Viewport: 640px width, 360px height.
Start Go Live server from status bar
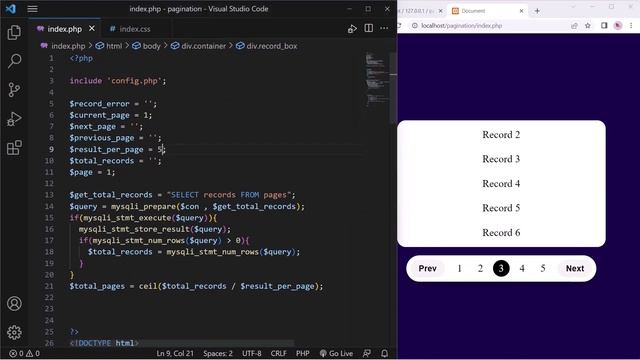(x=336, y=353)
